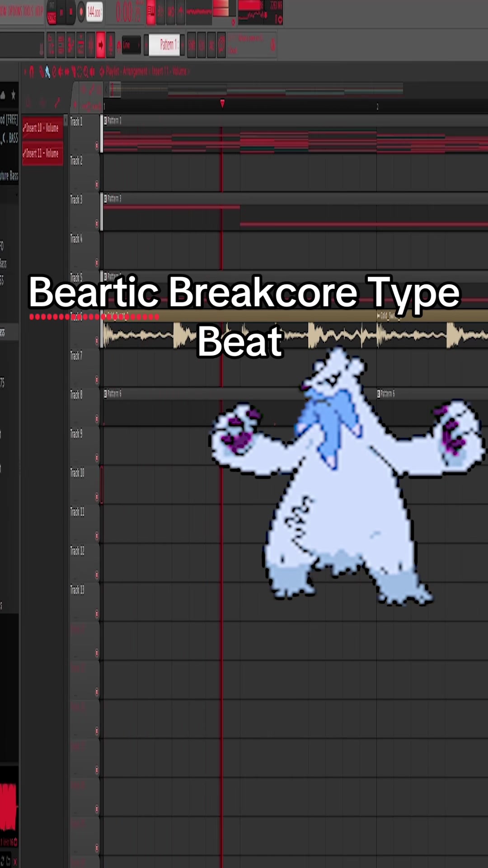The height and width of the screenshot is (868, 488).
Task: Select the playlist Delete tool
Action: [x=54, y=72]
